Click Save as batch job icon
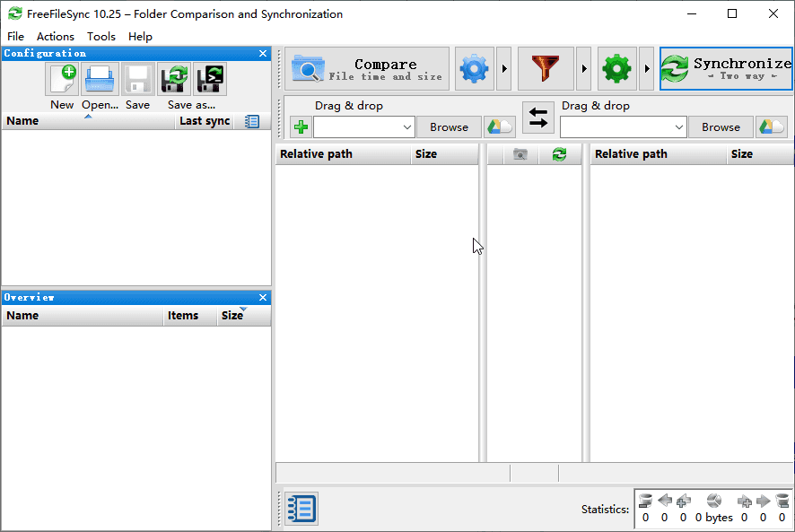The width and height of the screenshot is (795, 532). pyautogui.click(x=210, y=79)
